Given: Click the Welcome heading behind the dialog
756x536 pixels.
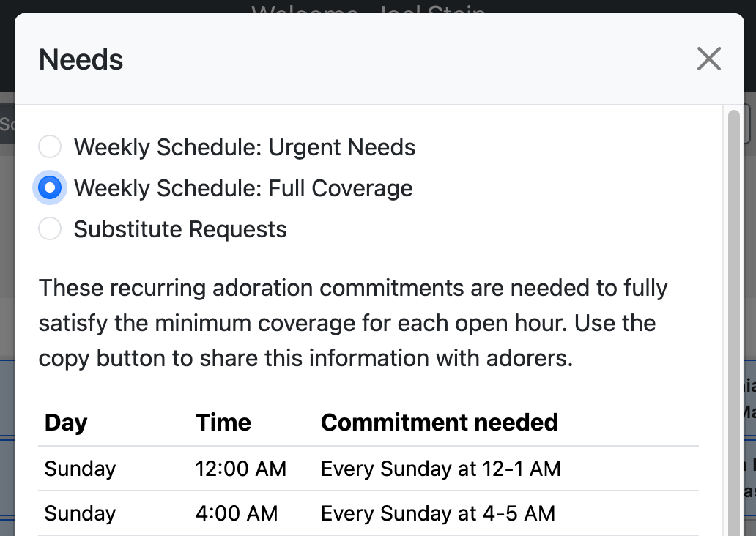Looking at the screenshot, I should tap(368, 7).
